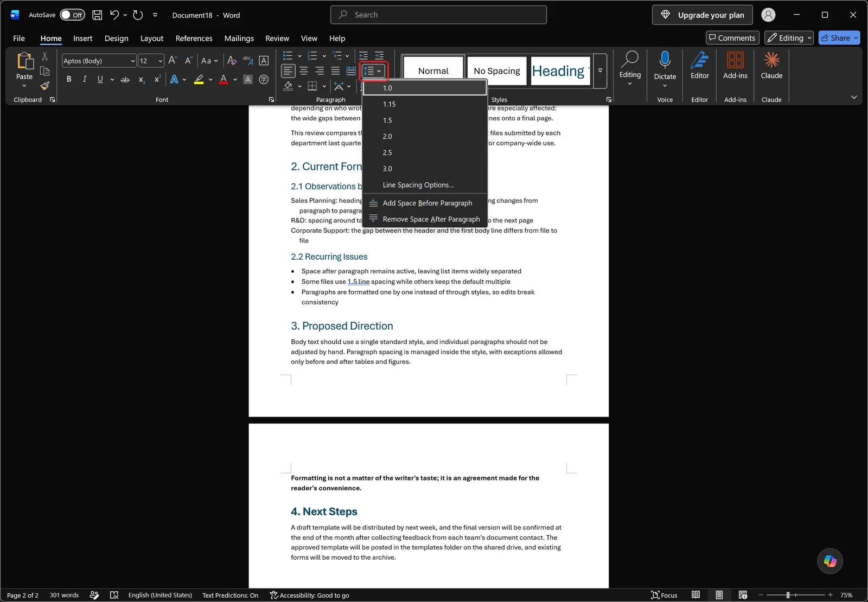The width and height of the screenshot is (868, 602).
Task: Open the Comments pane
Action: tap(732, 38)
